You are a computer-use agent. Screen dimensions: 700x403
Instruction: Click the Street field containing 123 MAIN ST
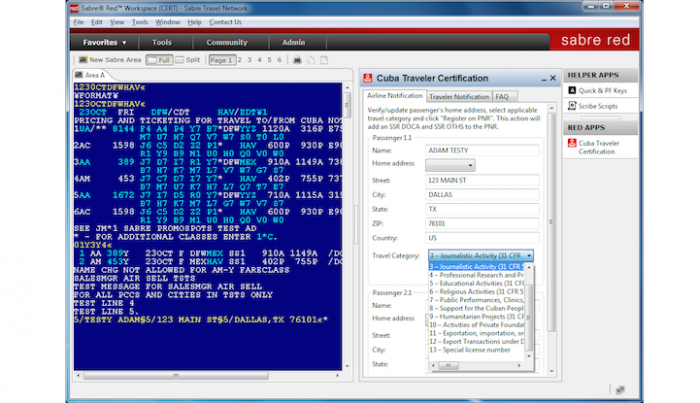point(482,180)
